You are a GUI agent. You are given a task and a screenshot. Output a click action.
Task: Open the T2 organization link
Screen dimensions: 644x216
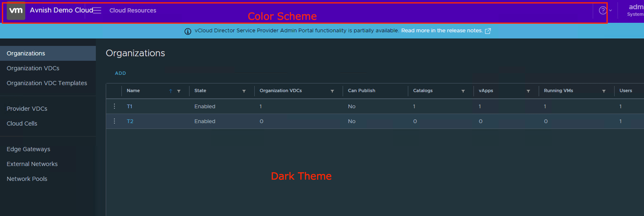(x=130, y=121)
